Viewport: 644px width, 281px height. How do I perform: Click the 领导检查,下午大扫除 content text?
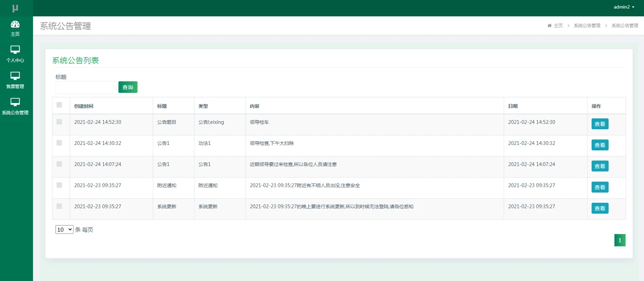272,143
